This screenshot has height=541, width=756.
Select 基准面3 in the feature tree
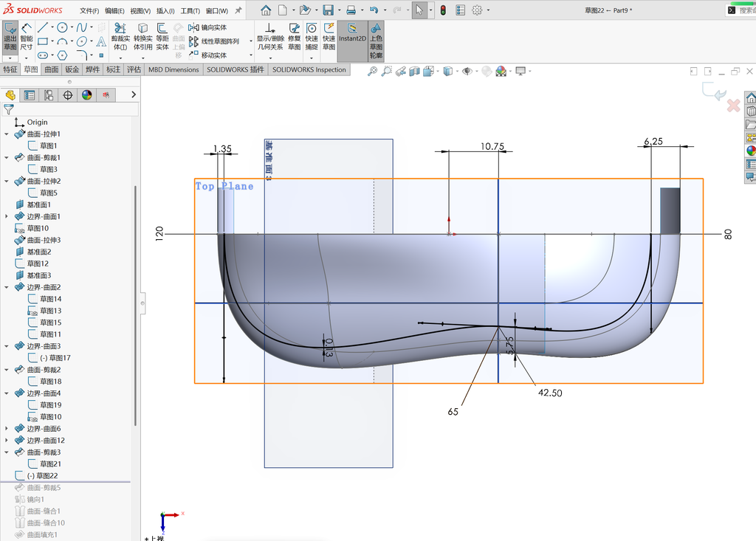coord(38,275)
